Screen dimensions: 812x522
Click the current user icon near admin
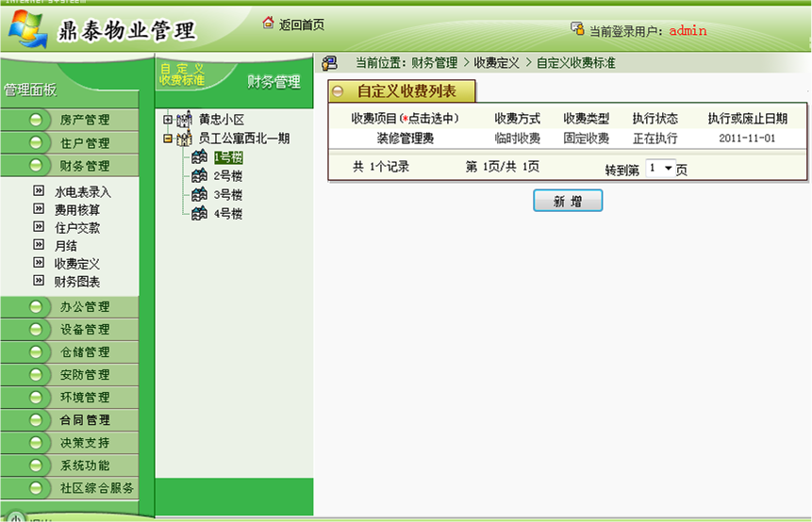(577, 30)
